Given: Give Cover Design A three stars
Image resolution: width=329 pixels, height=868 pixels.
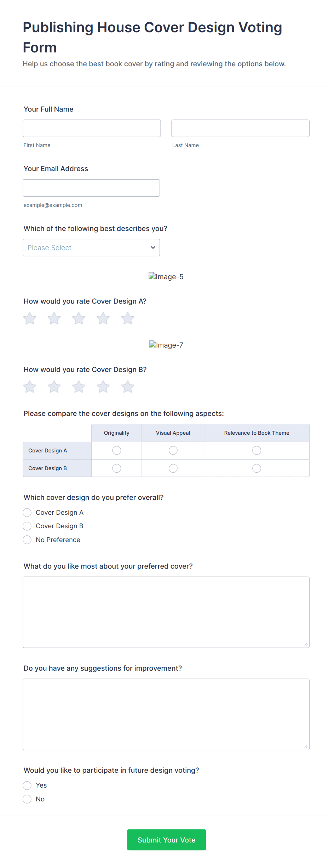Looking at the screenshot, I should coord(79,319).
